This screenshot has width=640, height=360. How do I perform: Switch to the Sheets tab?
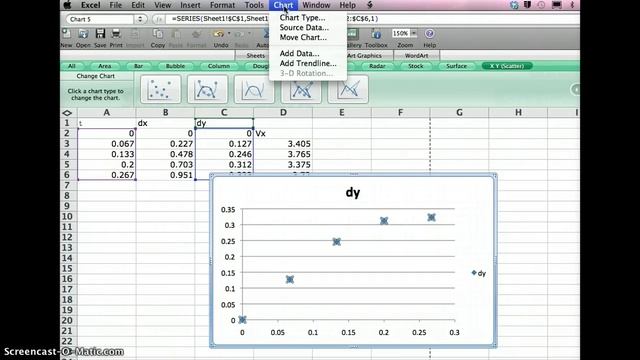point(256,55)
